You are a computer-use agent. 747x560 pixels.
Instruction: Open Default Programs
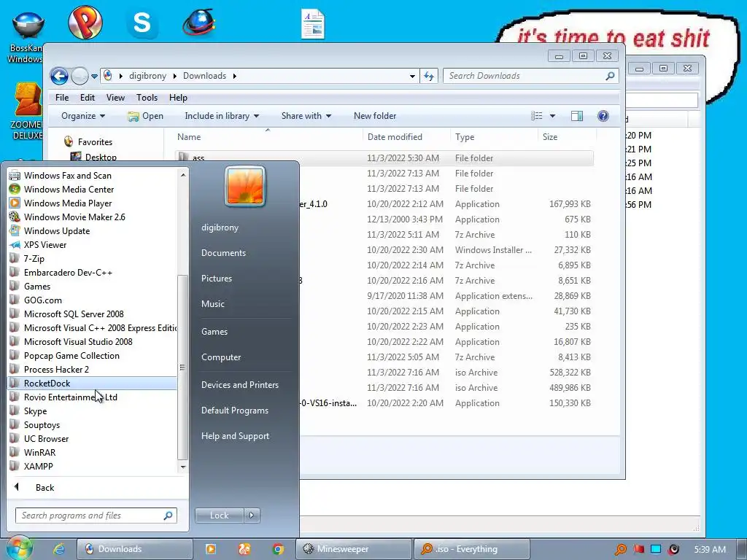234,411
